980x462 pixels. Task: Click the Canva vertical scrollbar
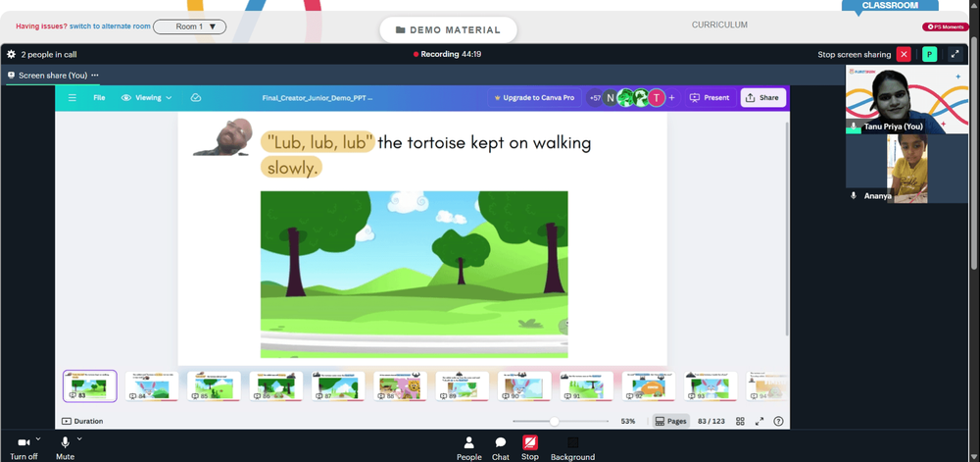tap(787, 229)
